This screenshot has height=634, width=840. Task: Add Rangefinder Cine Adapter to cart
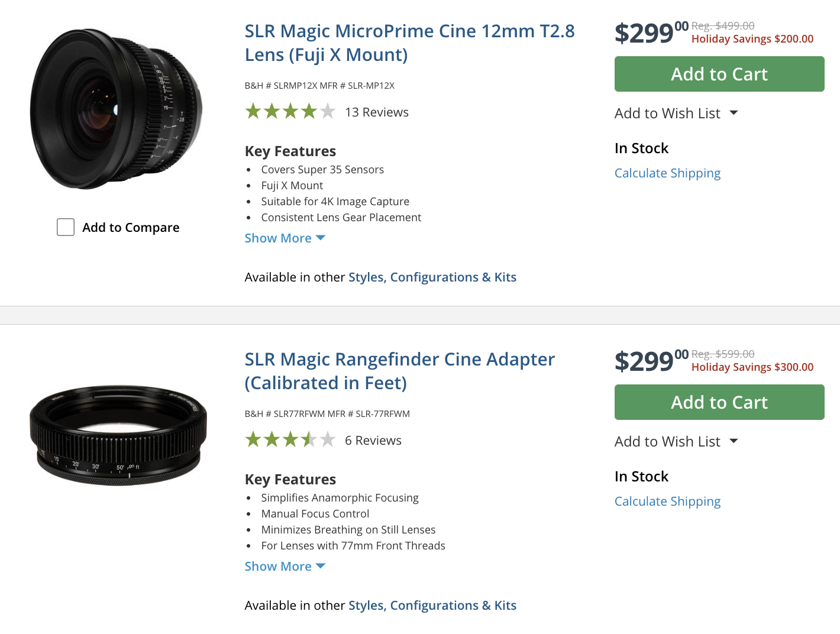coord(719,402)
